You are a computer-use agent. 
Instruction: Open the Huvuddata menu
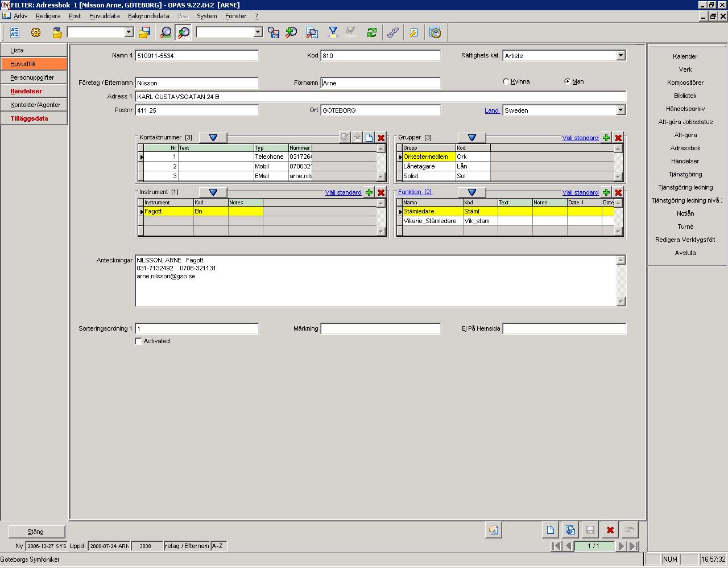point(105,16)
